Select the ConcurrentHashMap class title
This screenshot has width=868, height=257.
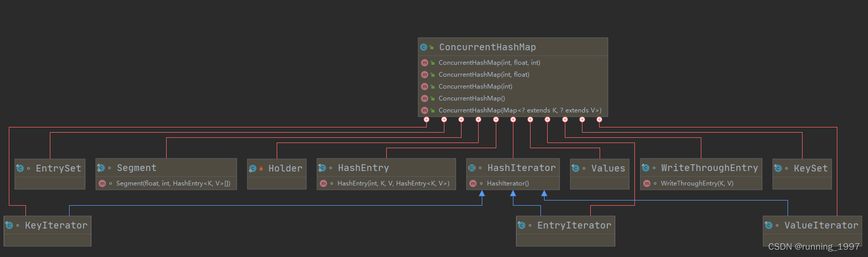coord(487,47)
